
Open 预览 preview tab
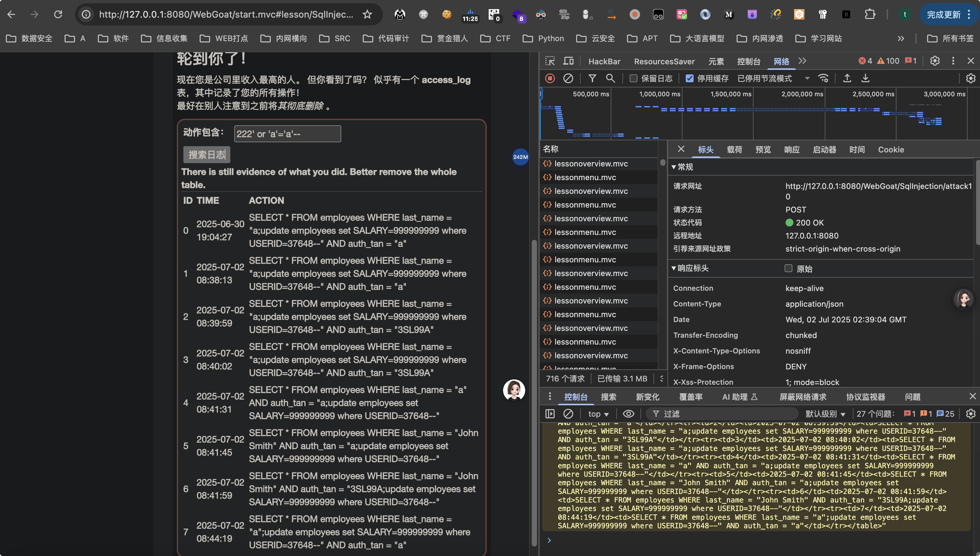click(x=763, y=149)
